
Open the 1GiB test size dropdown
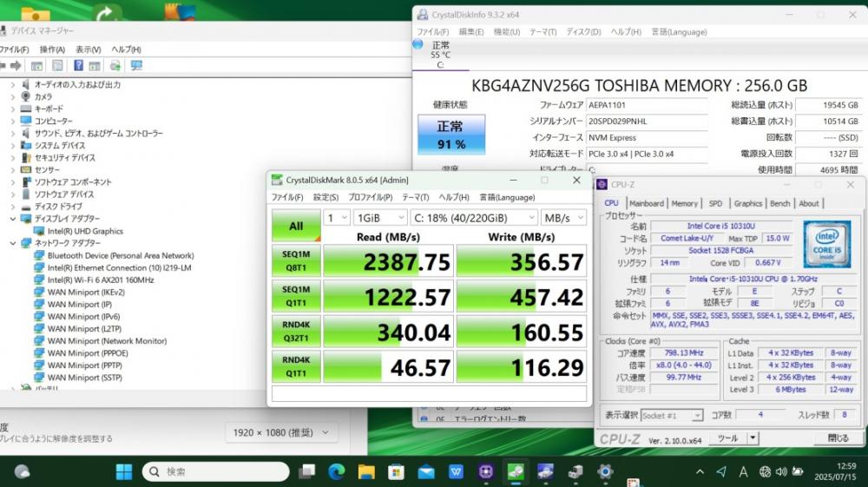(380, 218)
